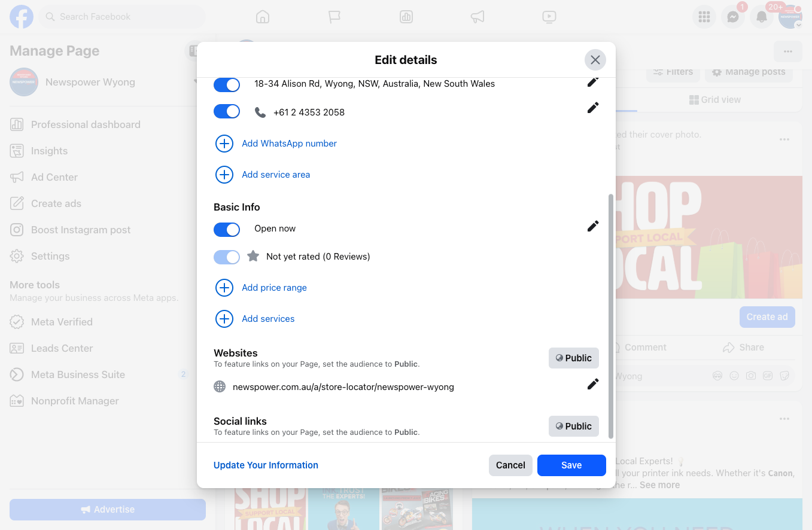The image size is (812, 530).
Task: Click the Manage posts button
Action: tap(748, 72)
